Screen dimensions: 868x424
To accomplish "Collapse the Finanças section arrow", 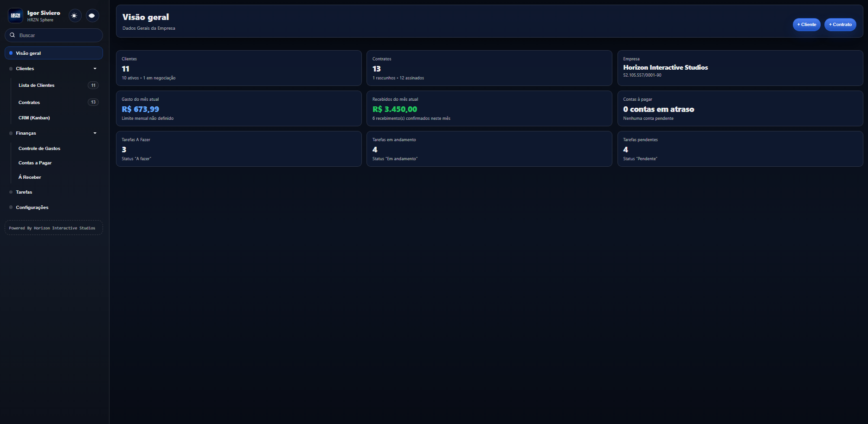I will [x=95, y=133].
